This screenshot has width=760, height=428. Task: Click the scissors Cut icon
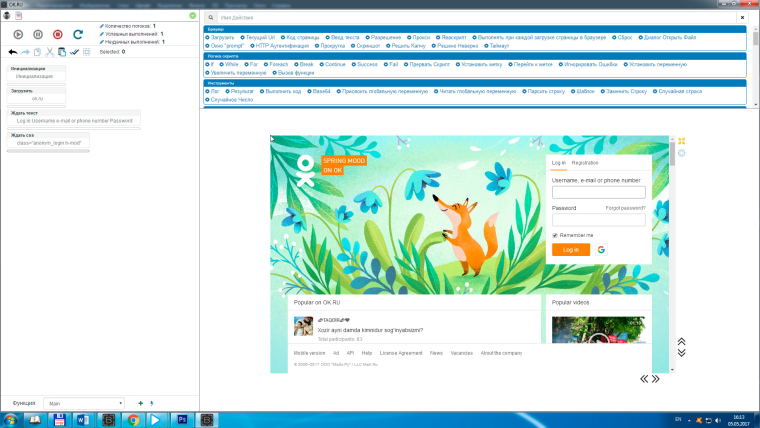49,52
